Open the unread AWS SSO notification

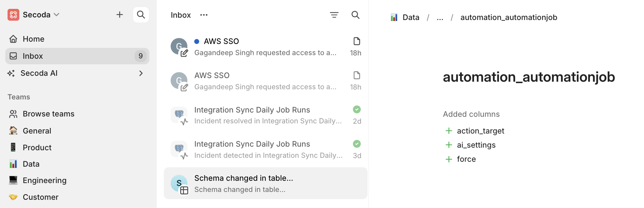coord(265,47)
